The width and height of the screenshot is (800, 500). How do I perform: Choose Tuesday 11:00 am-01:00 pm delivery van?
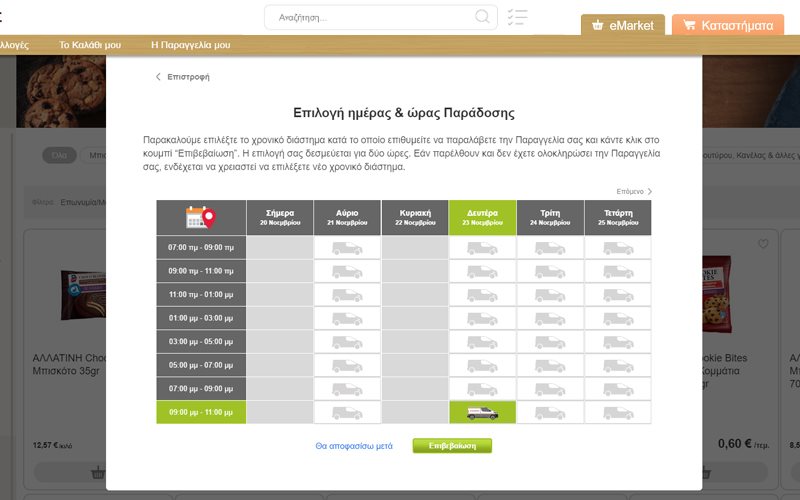coord(550,295)
